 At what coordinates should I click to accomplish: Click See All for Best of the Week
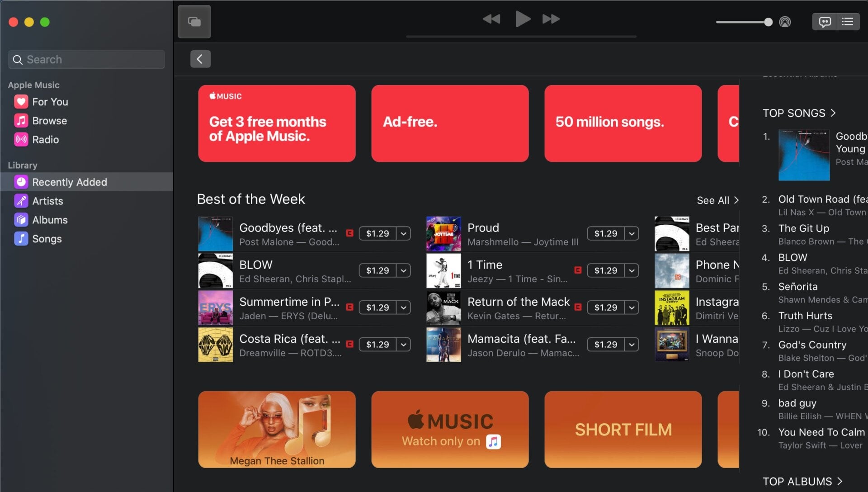tap(717, 200)
